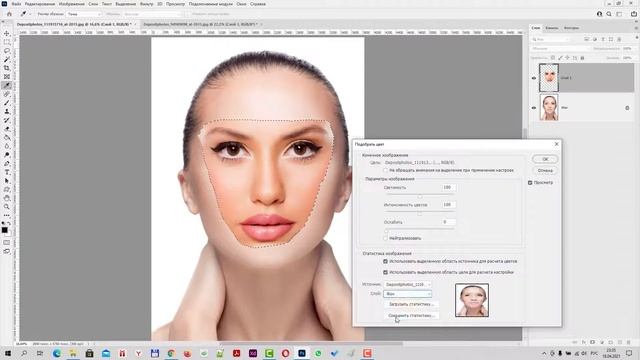Switch to the Контуры tab

coord(571,28)
